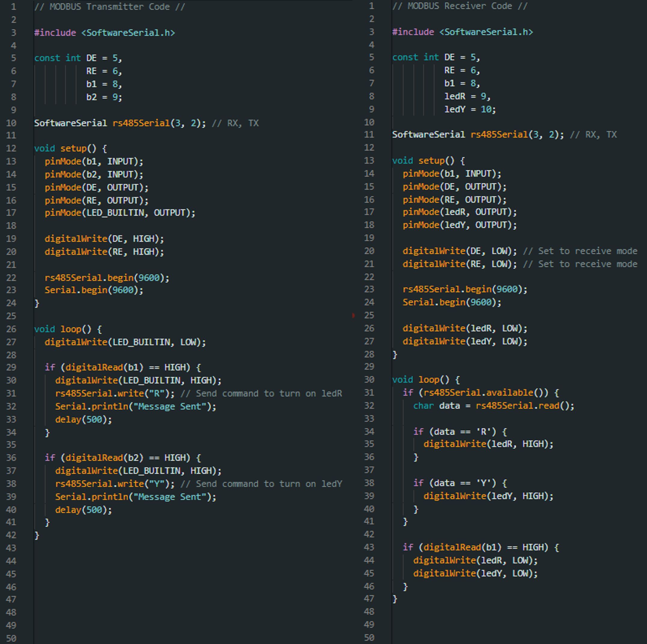This screenshot has width=647, height=644.
Task: Click line number 10 in Transmitter gutter
Action: point(11,123)
